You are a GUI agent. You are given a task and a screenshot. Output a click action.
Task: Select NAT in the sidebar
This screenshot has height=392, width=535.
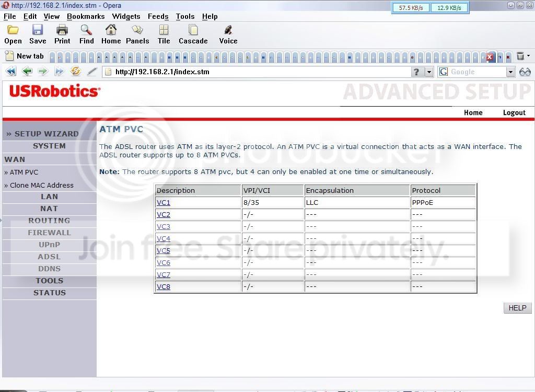[49, 209]
